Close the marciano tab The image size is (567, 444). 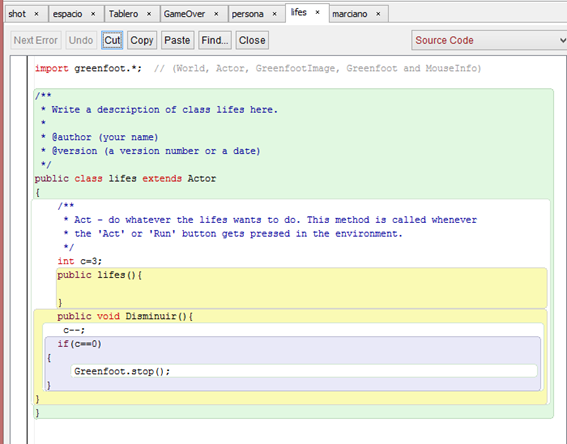point(378,14)
